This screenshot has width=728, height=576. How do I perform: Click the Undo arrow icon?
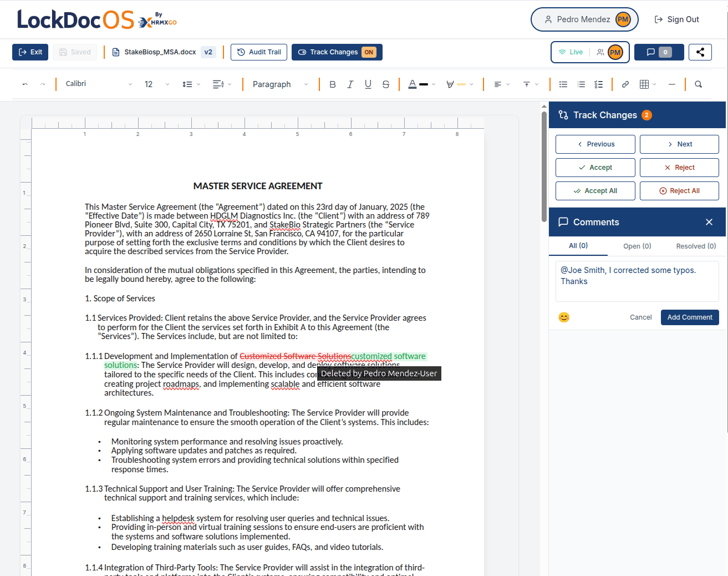25,84
